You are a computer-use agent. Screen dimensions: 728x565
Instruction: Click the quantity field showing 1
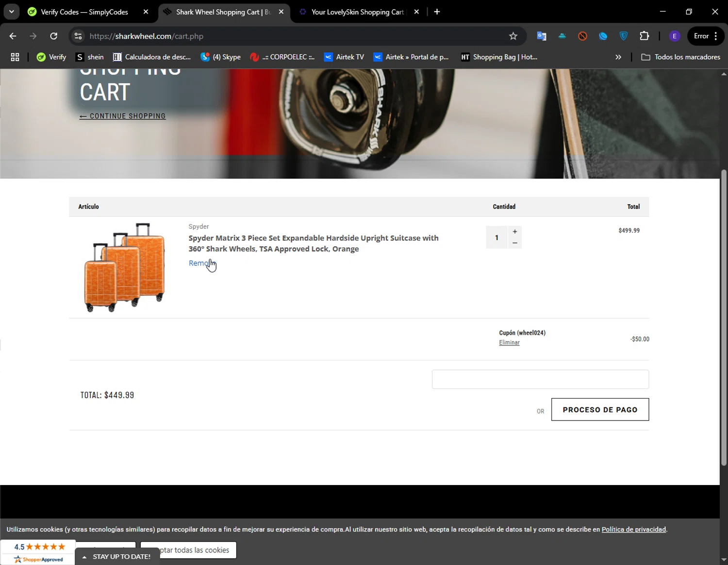click(x=496, y=237)
